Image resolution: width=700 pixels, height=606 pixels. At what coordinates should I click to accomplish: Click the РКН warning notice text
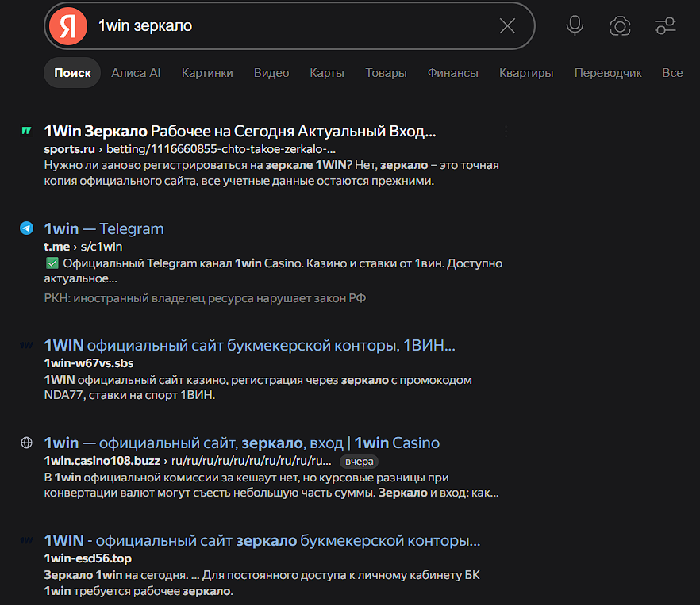coord(205,298)
